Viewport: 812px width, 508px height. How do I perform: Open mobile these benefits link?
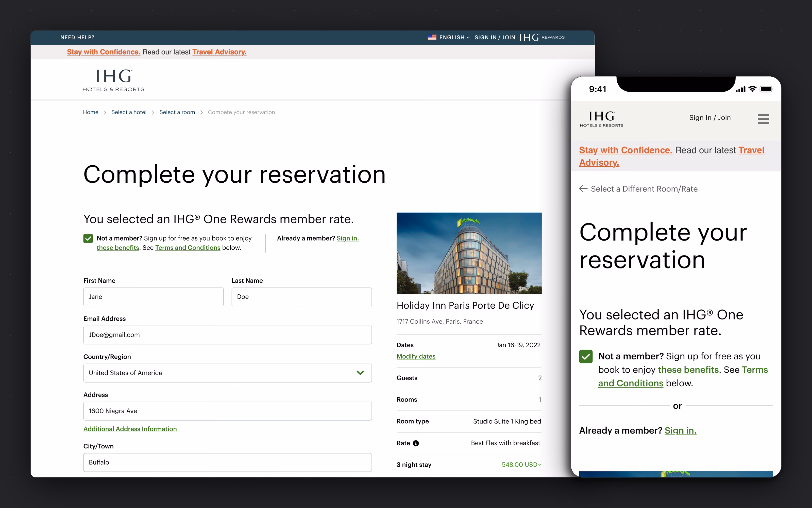pos(688,370)
